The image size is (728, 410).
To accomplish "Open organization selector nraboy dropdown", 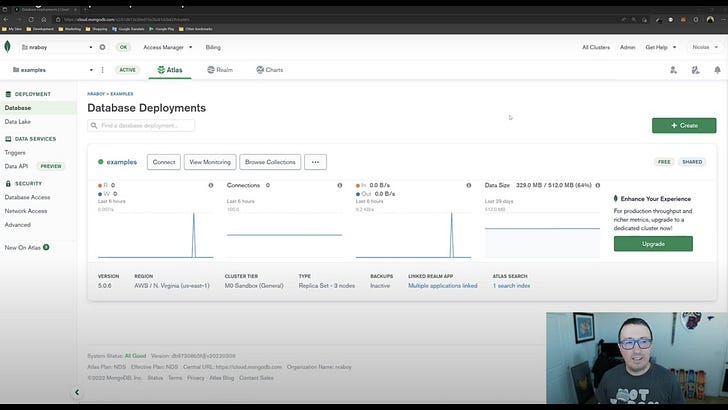I will pos(57,47).
